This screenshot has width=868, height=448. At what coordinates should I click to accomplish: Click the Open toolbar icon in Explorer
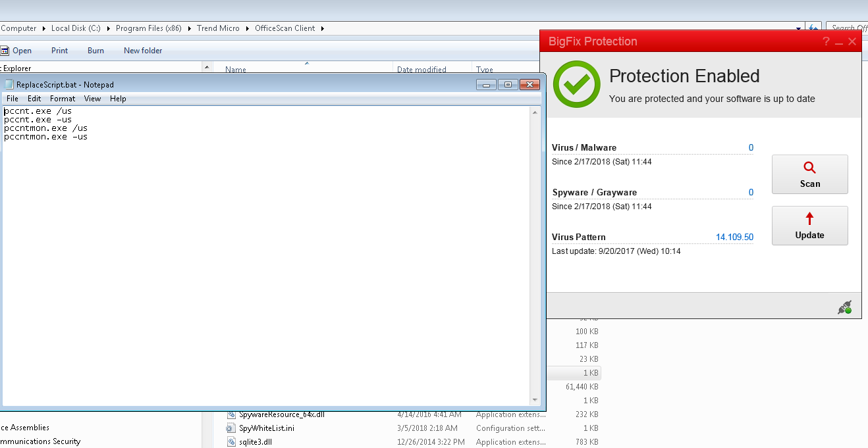5,51
